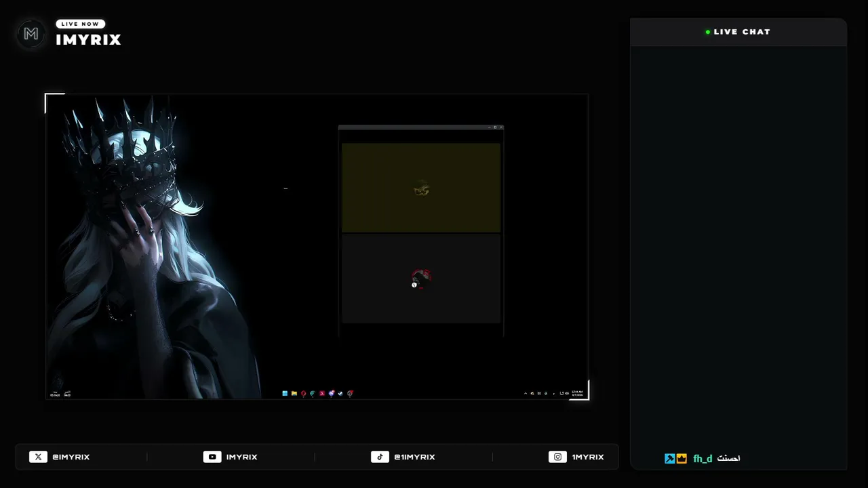Click the Arabic chat message from fh_d

[x=729, y=459]
